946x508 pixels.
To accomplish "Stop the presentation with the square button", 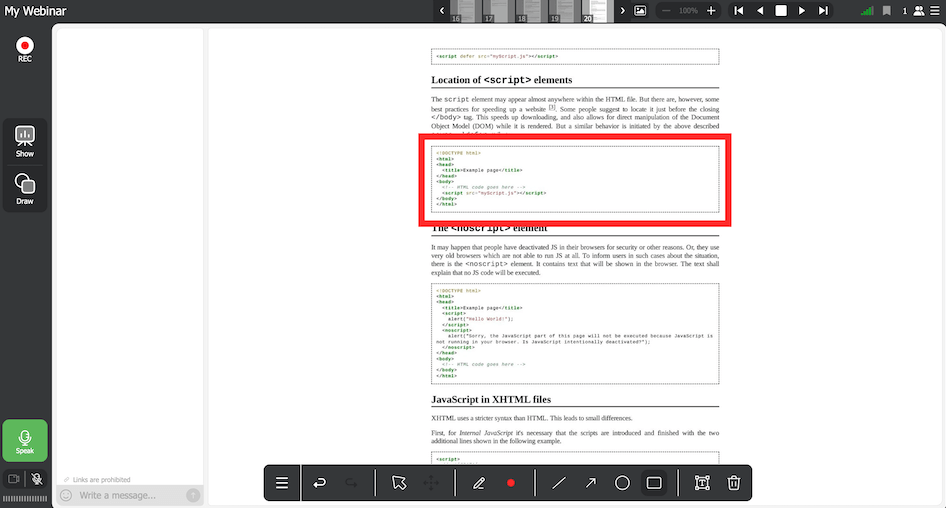I will coord(781,11).
